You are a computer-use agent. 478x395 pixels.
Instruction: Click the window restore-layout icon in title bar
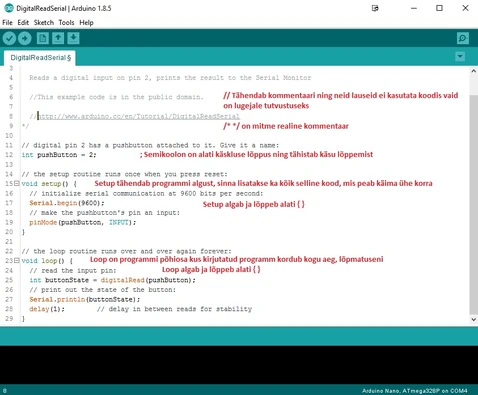point(375,8)
